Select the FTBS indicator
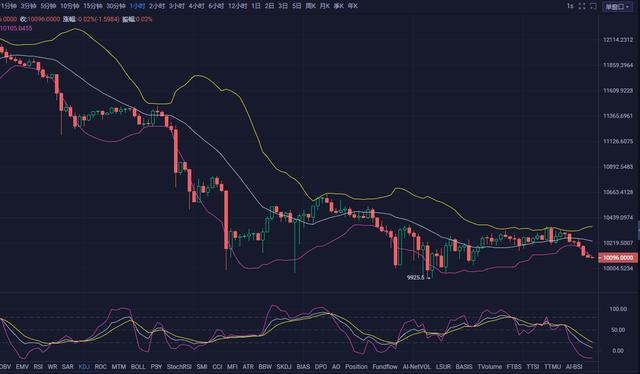The height and width of the screenshot is (374, 640). pos(514,367)
